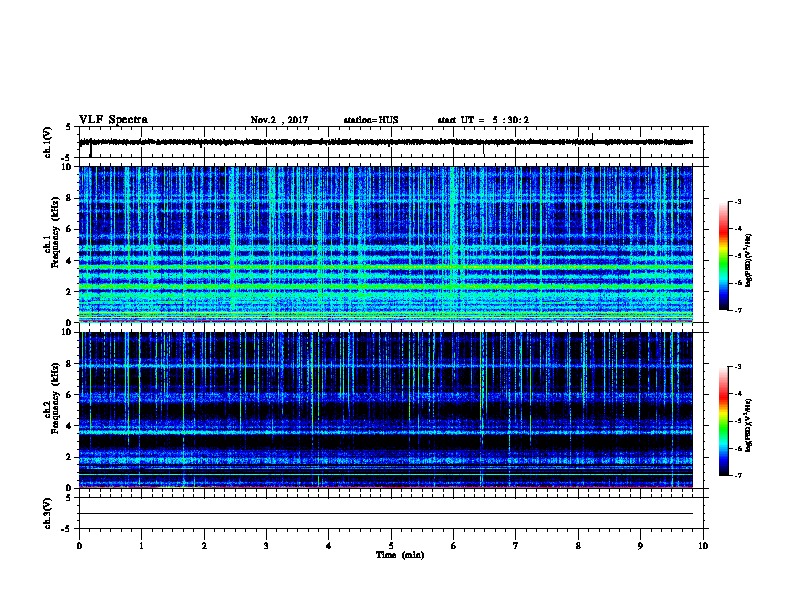Click the time axis tick label "1"
Viewport: 792px width, 612px height.
tap(141, 546)
